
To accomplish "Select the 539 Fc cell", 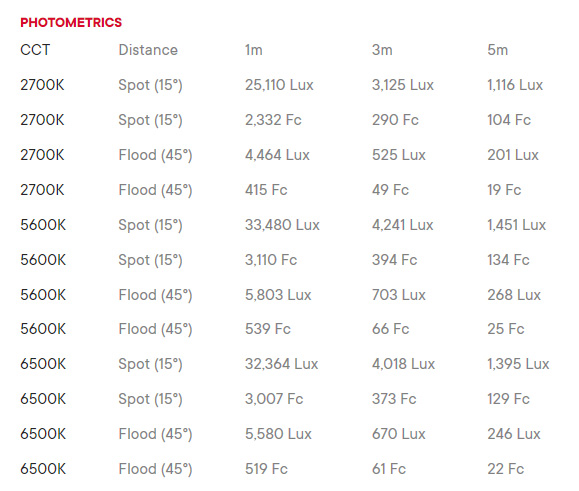I will [x=268, y=329].
